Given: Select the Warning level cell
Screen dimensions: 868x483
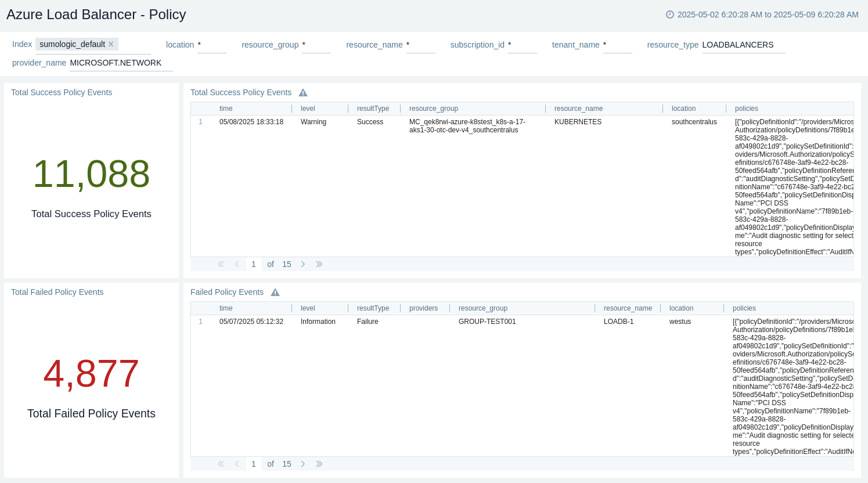Looking at the screenshot, I should point(314,122).
